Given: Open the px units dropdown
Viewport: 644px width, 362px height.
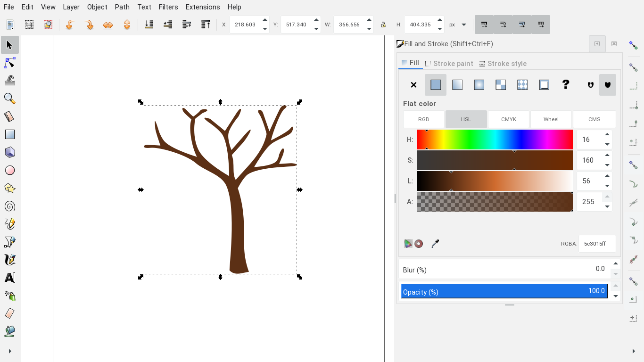Looking at the screenshot, I should coord(456,24).
